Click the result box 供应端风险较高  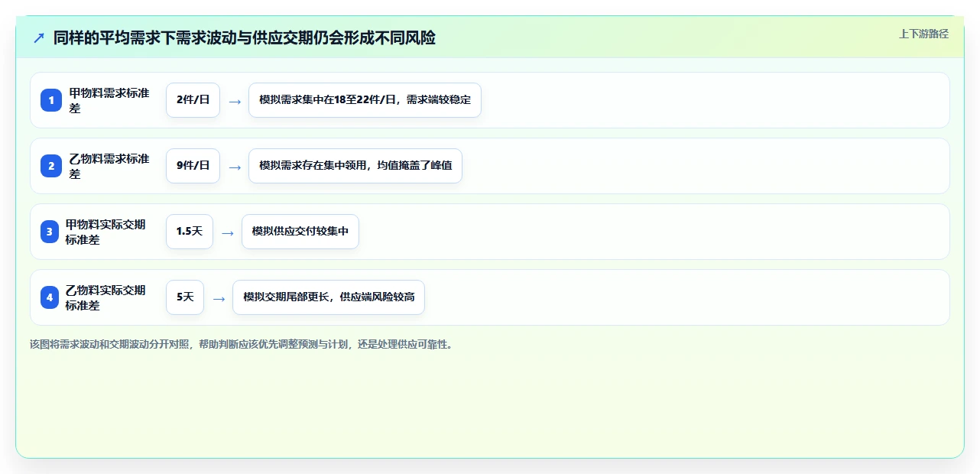[x=329, y=297]
